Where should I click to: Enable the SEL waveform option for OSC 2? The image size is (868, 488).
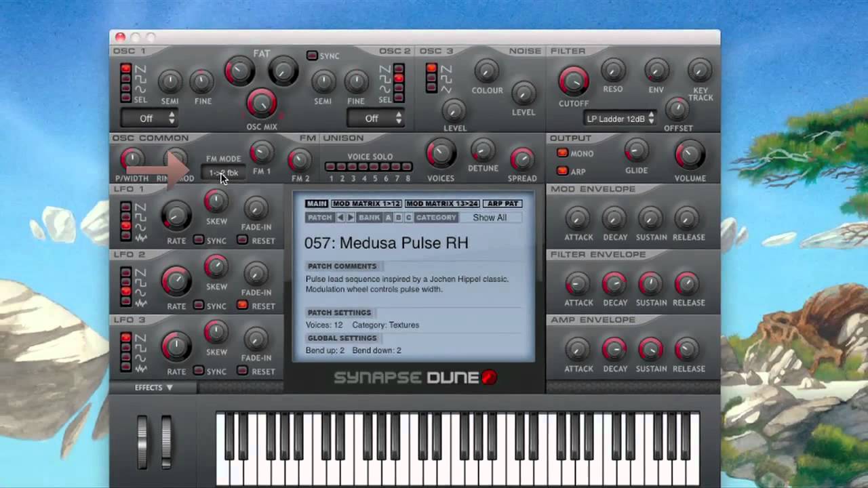click(x=399, y=98)
